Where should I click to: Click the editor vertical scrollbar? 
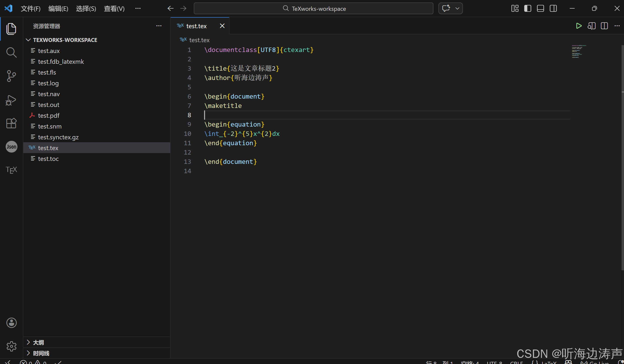(x=622, y=158)
